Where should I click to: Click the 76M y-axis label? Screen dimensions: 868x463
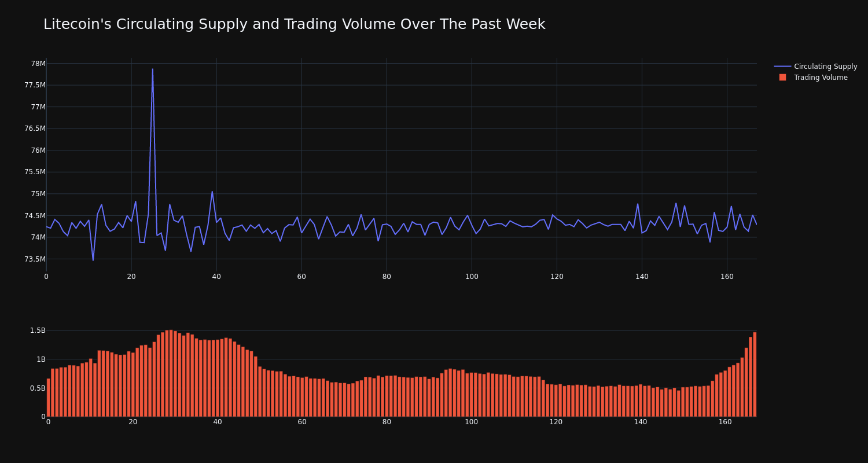[x=38, y=150]
